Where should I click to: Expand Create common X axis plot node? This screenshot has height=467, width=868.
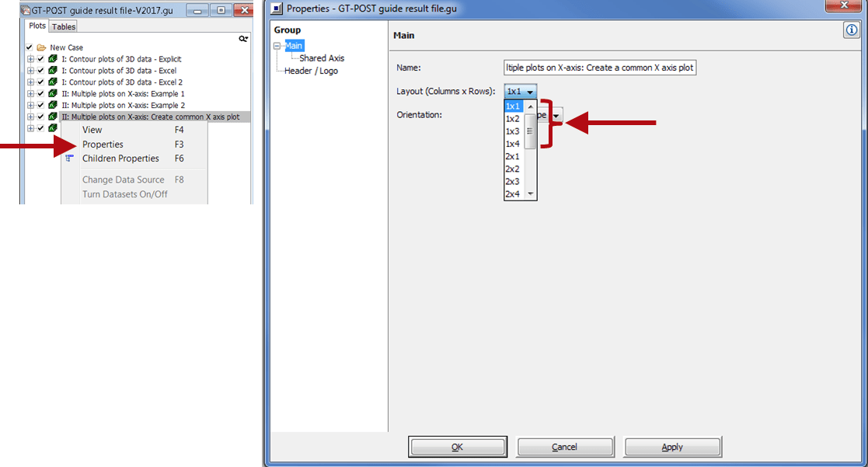pyautogui.click(x=30, y=117)
